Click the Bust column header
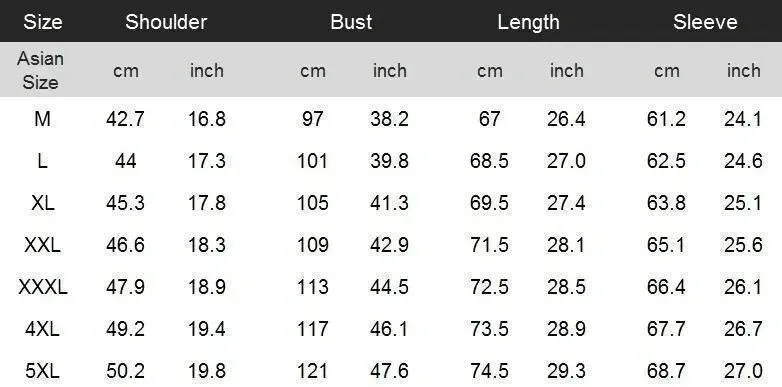Viewport: 782px width, 387px height. [x=351, y=22]
